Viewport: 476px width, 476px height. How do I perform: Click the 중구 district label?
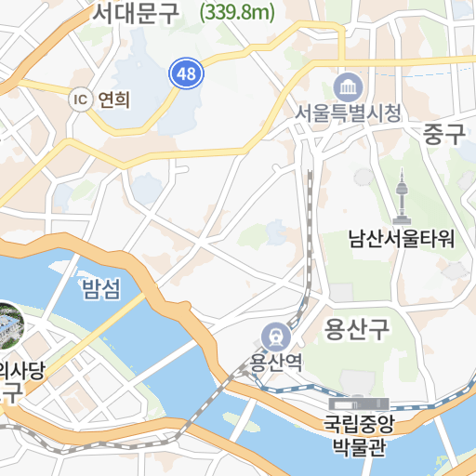pos(443,134)
